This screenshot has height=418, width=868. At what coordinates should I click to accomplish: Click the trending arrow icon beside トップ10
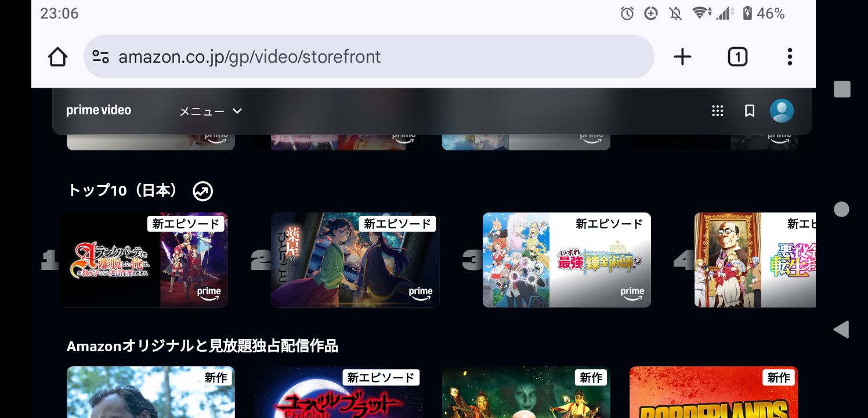(203, 191)
